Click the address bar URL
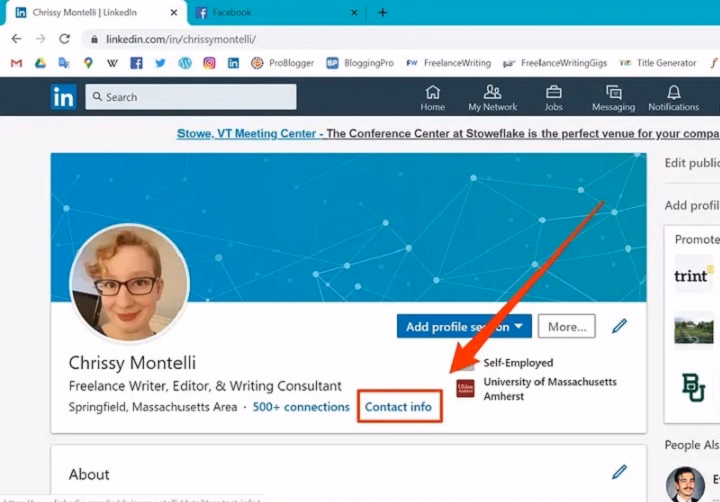The image size is (720, 502). [181, 39]
